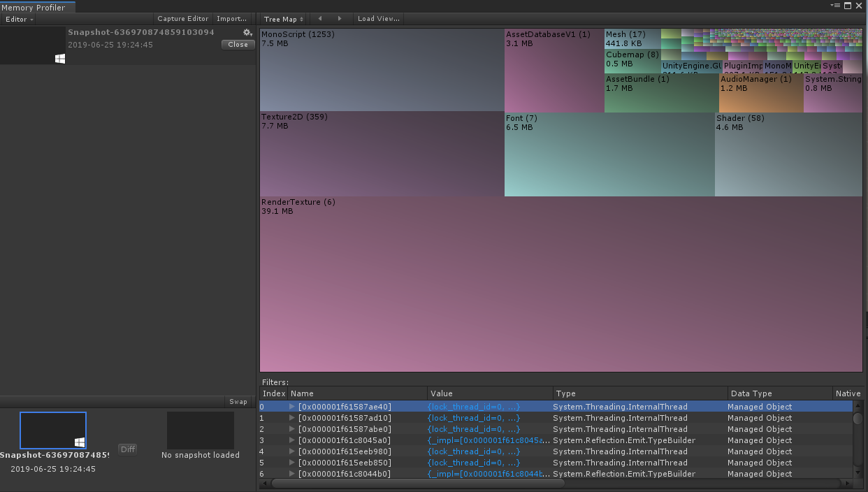Expand the TypeBuilder row at index 3
The height and width of the screenshot is (492, 868).
pos(293,440)
